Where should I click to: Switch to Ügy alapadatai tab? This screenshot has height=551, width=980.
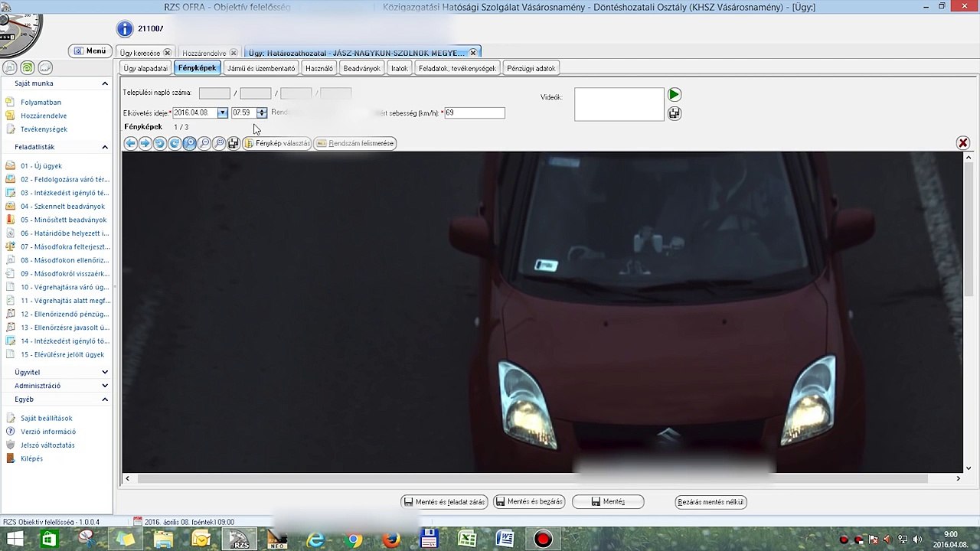pos(145,68)
